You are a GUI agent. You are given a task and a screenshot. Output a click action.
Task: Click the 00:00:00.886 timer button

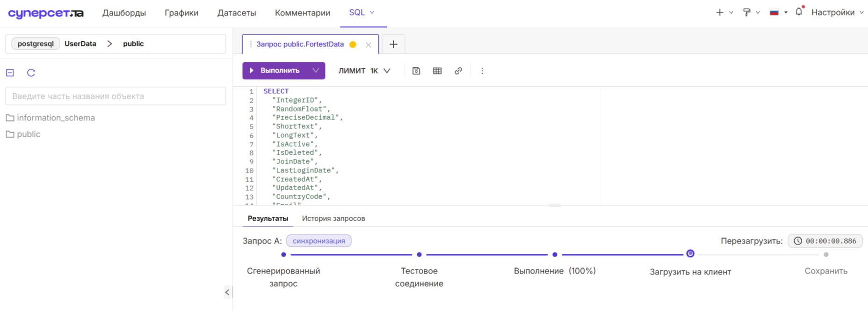pyautogui.click(x=825, y=241)
